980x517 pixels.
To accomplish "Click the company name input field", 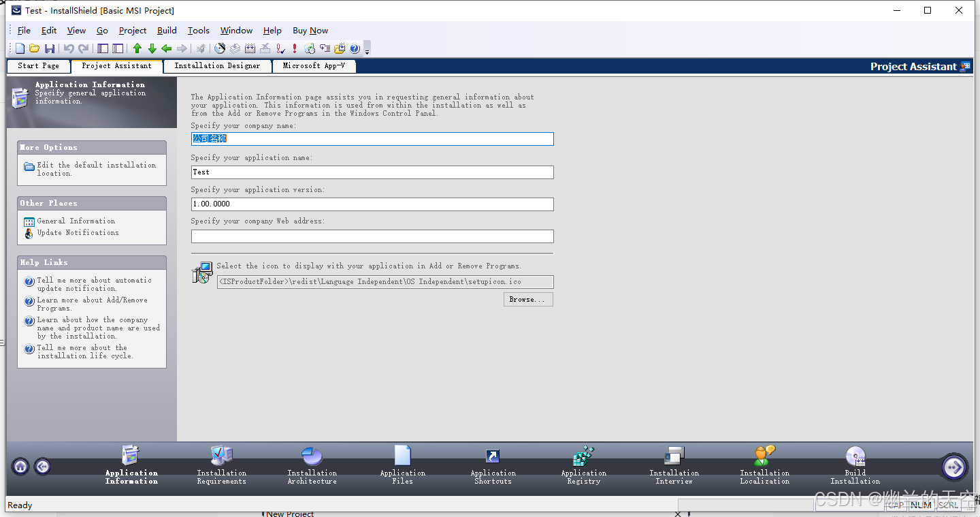I will pyautogui.click(x=372, y=139).
